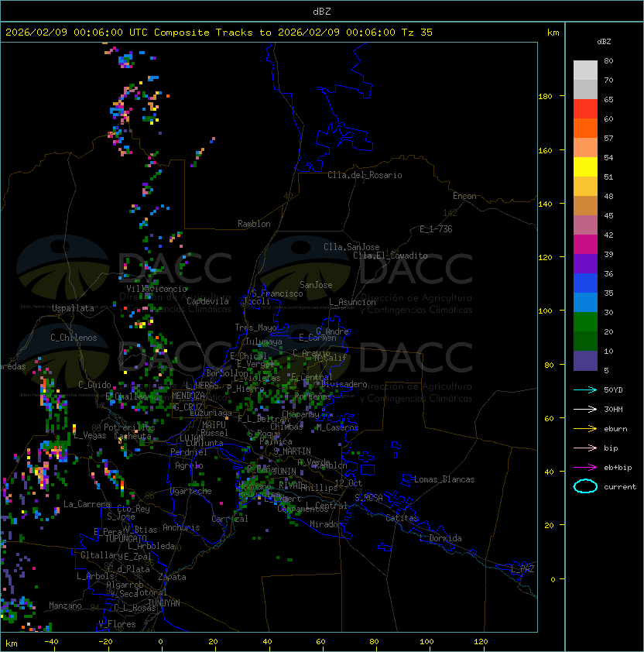Select the bright red swatch in dBZ legend
Screen dimensions: 644x652
[585, 109]
